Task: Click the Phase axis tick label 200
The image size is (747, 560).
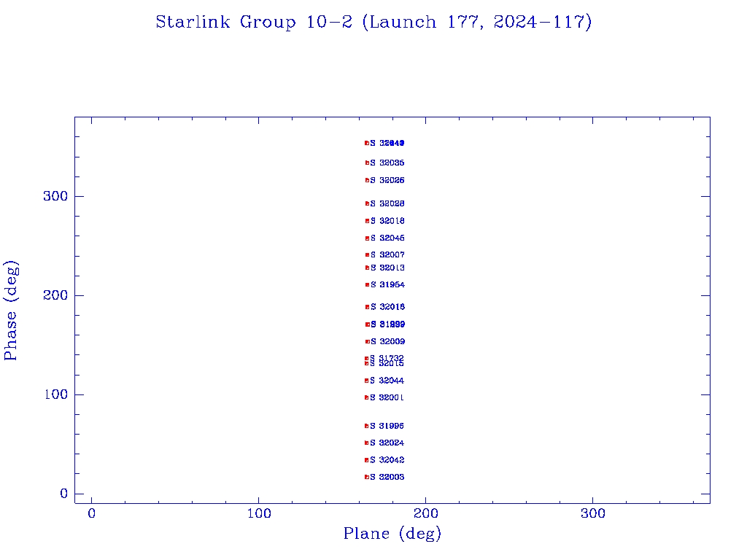Action: click(55, 295)
